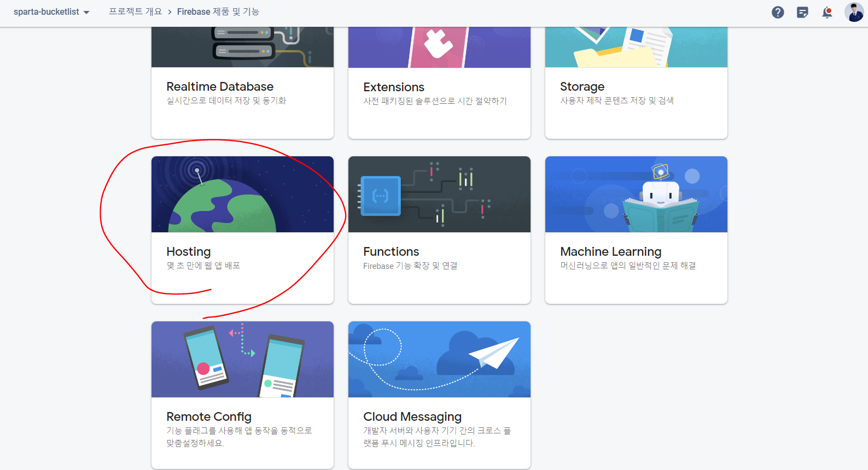Open the Remote Config card title

pyautogui.click(x=209, y=416)
